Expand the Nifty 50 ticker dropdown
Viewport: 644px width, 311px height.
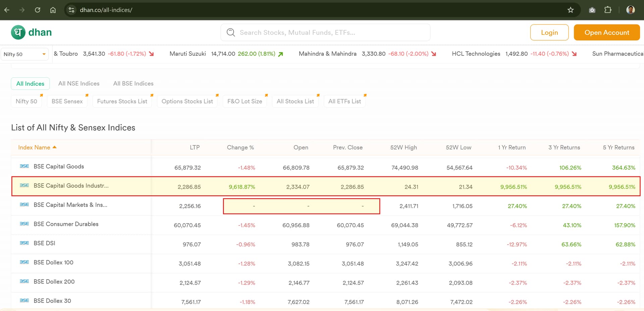tap(44, 54)
